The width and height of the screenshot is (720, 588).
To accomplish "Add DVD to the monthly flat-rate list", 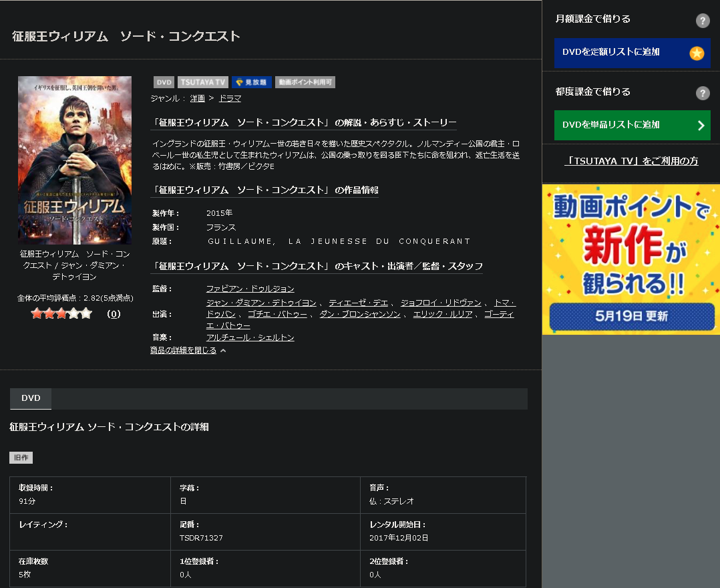I will pyautogui.click(x=633, y=53).
